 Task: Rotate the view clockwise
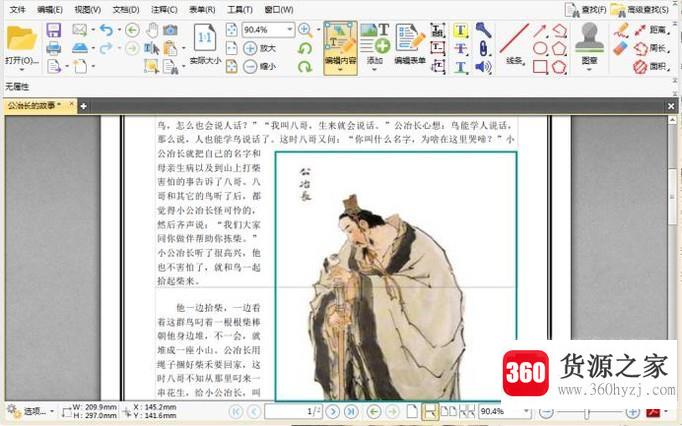(x=305, y=67)
